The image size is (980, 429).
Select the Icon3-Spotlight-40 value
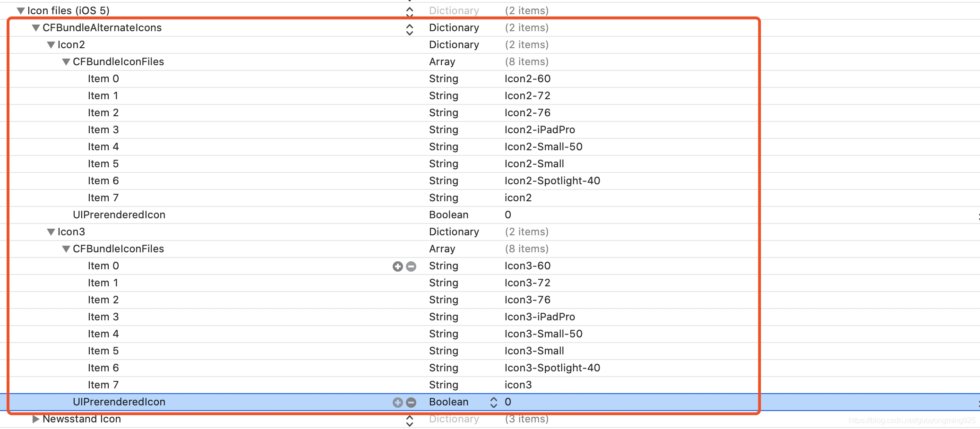pyautogui.click(x=552, y=368)
